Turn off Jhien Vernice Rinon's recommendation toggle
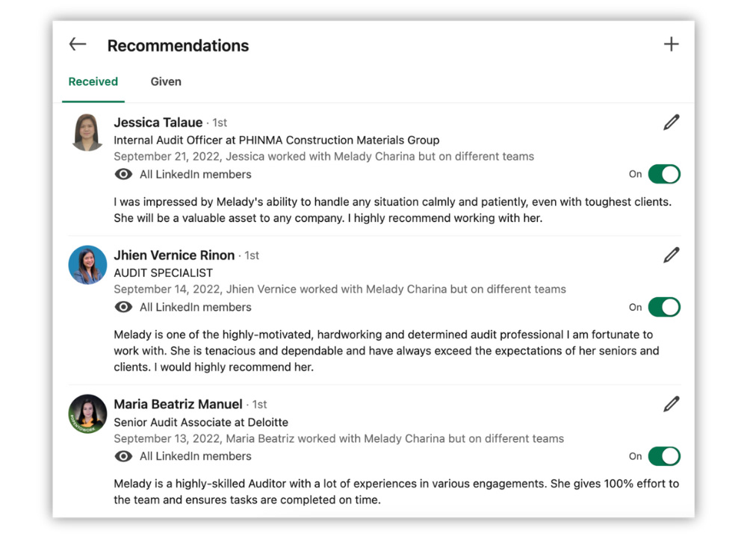Screen dimensions: 747x560 pyautogui.click(x=664, y=307)
